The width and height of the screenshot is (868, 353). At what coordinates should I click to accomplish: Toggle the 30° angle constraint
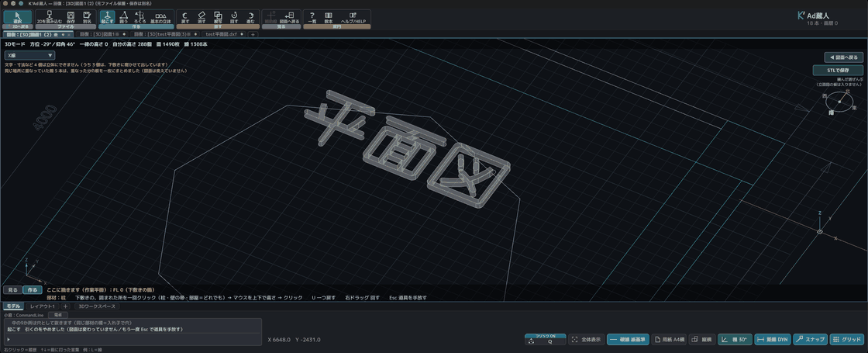coord(735,339)
